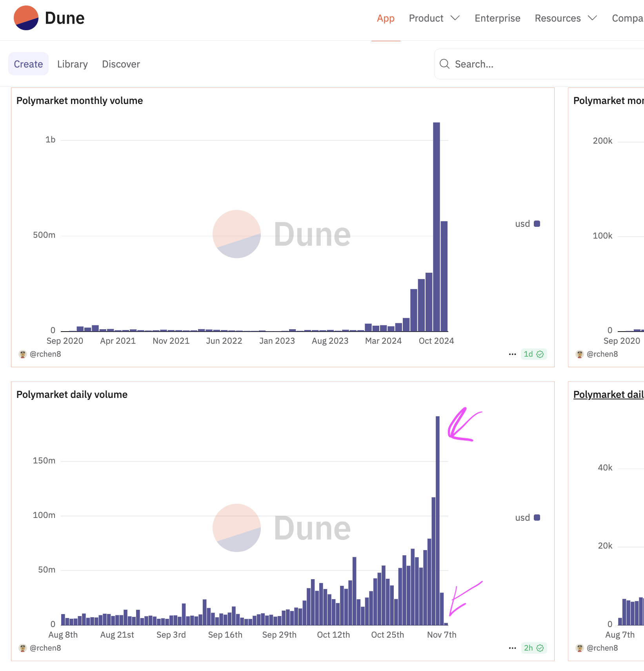The image size is (644, 671).
Task: Click the 1d refresh status badge
Action: (533, 354)
